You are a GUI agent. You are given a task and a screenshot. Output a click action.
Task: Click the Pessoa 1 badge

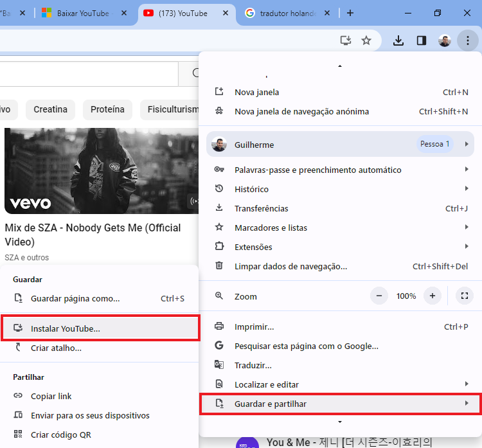click(434, 144)
